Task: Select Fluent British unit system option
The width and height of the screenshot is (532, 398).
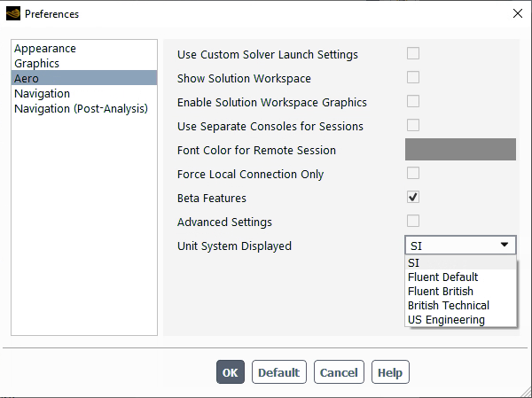Action: coord(441,292)
